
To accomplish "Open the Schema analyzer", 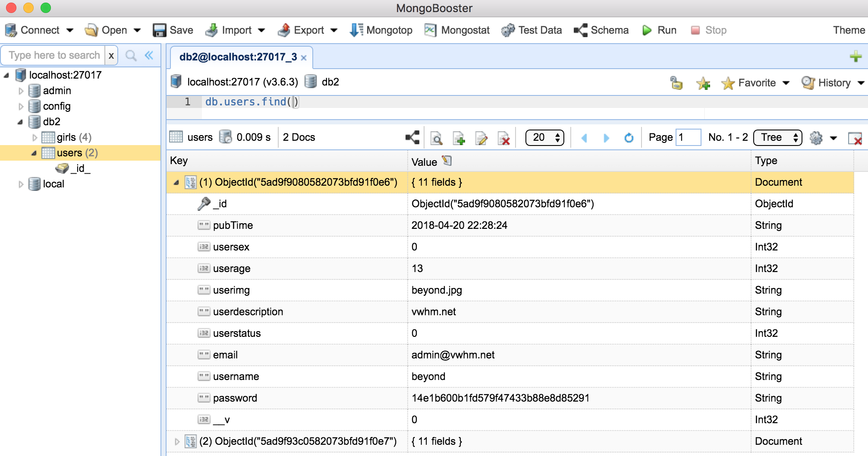I will tap(601, 30).
